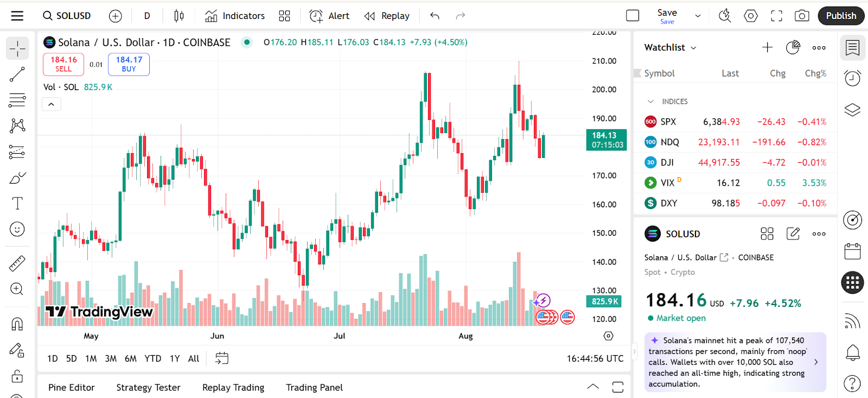Viewport: 868px width, 398px height.
Task: Take a chart snapshot with camera icon
Action: [802, 16]
